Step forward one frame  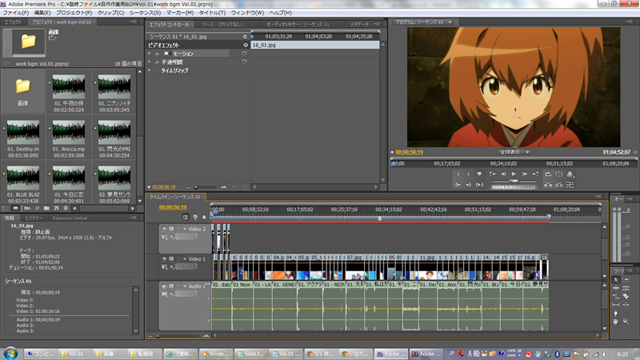[524, 174]
